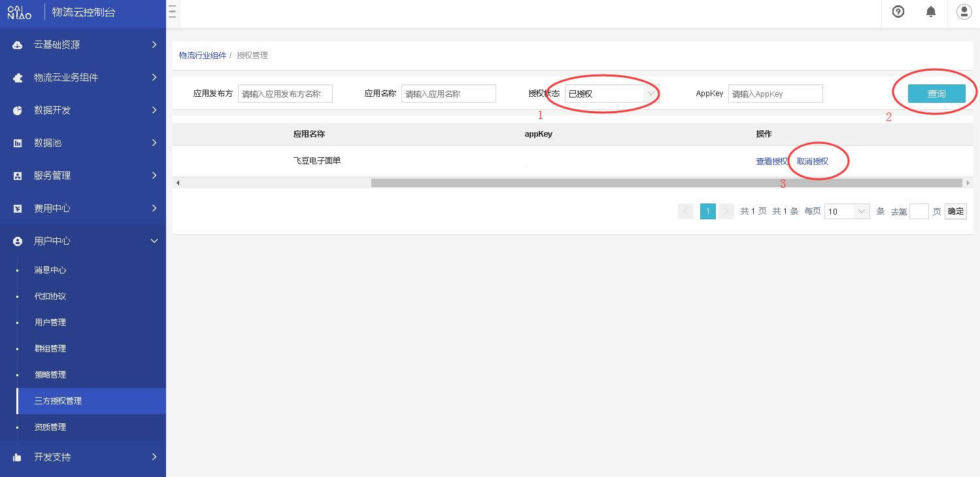Expand the 开发支持 sidebar section
The width and height of the screenshot is (980, 477).
50,457
